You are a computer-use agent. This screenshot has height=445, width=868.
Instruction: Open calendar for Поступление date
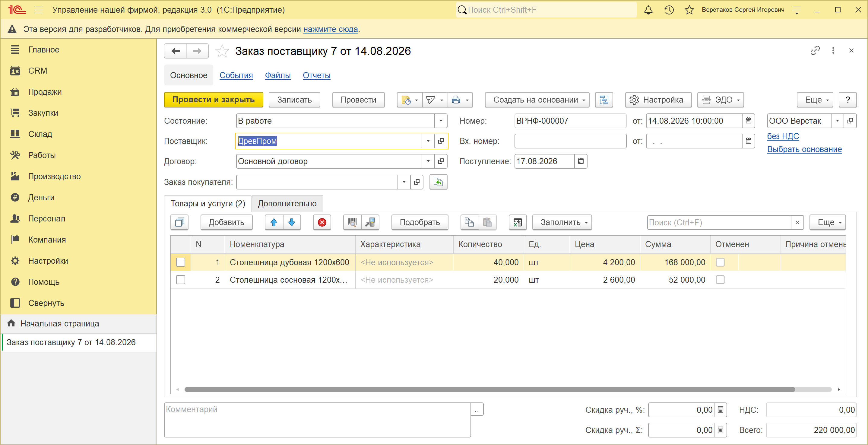pyautogui.click(x=581, y=161)
